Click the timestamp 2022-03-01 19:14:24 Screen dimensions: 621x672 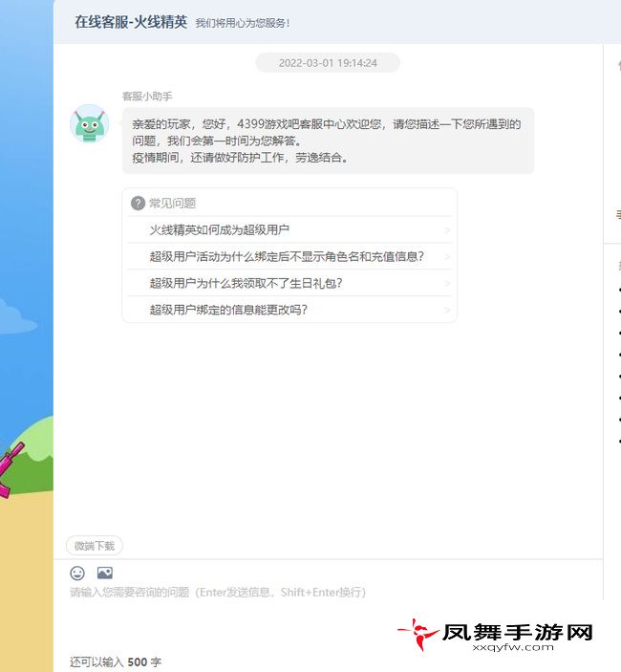coord(328,63)
